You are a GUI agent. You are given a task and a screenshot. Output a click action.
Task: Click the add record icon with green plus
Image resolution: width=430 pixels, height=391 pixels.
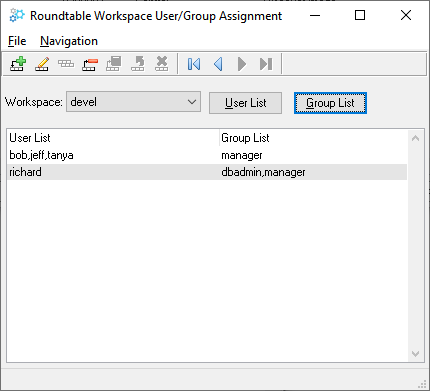coord(18,64)
